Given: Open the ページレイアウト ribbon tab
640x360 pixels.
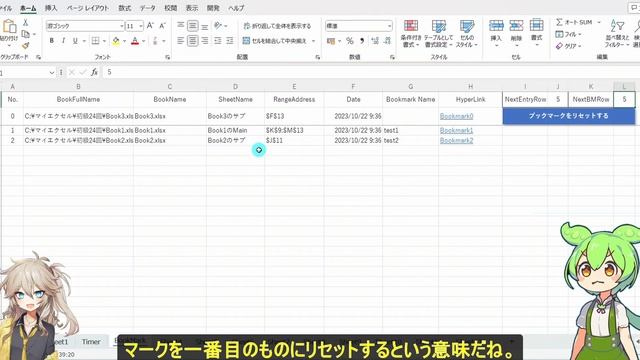Looking at the screenshot, I should (x=88, y=8).
